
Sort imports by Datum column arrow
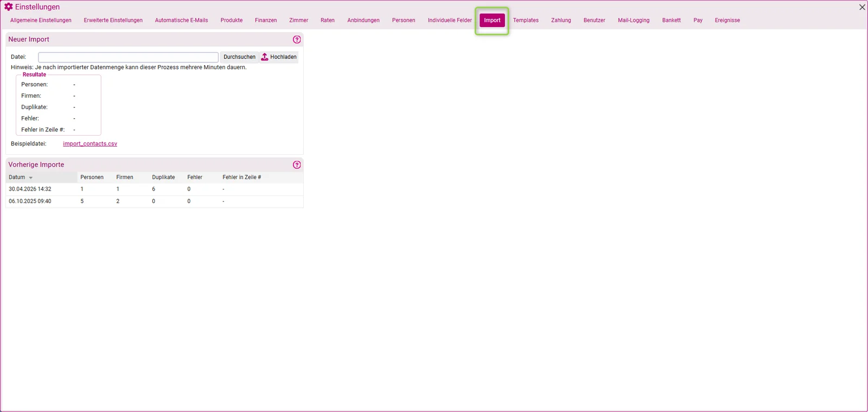pos(31,178)
